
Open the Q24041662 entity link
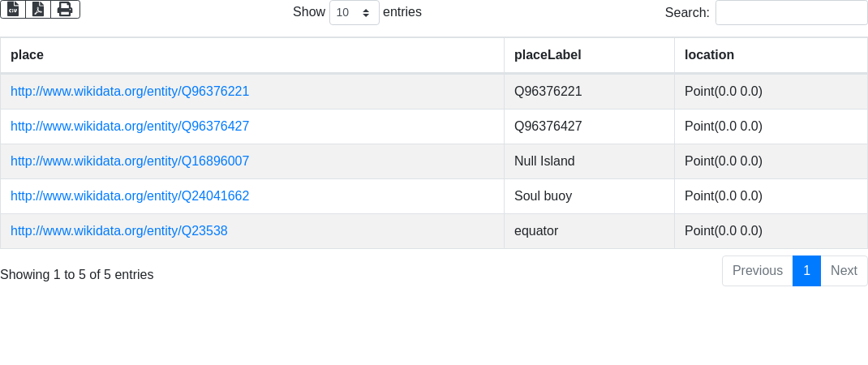[130, 196]
